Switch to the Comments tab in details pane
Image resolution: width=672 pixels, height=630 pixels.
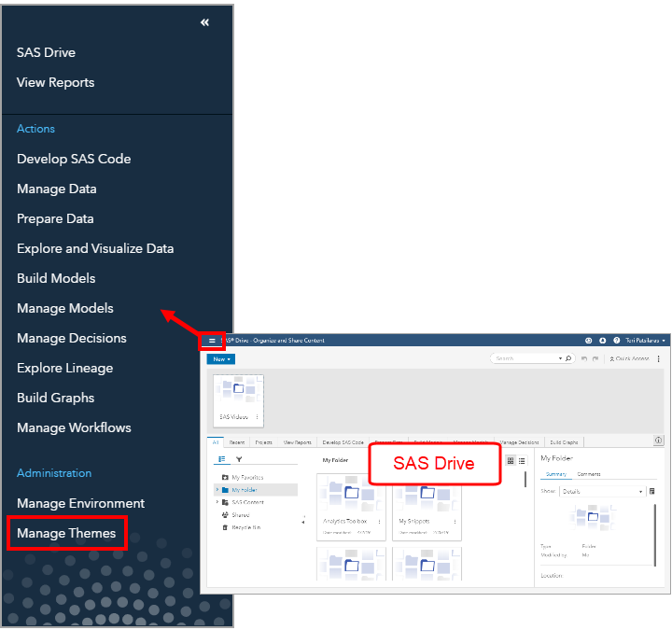click(589, 474)
